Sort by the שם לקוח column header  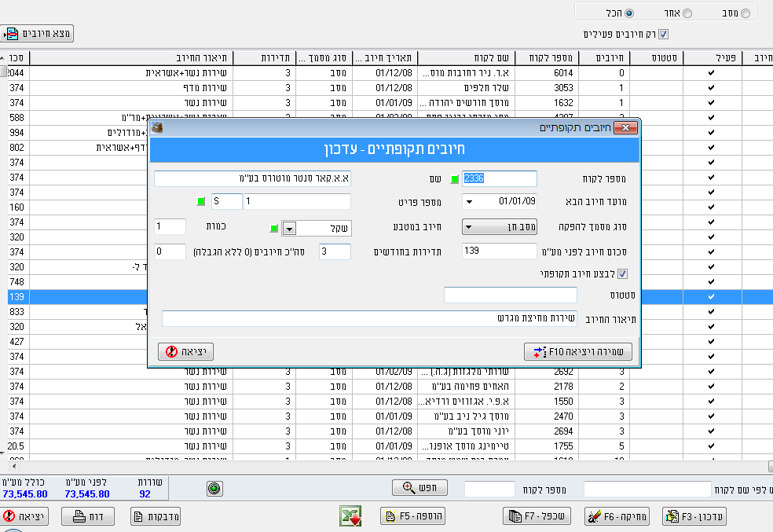(x=467, y=58)
